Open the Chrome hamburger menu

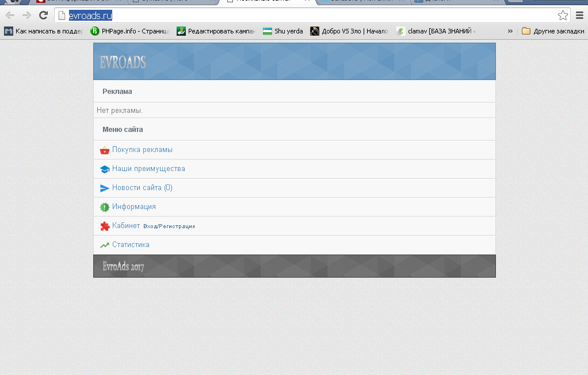click(x=579, y=15)
